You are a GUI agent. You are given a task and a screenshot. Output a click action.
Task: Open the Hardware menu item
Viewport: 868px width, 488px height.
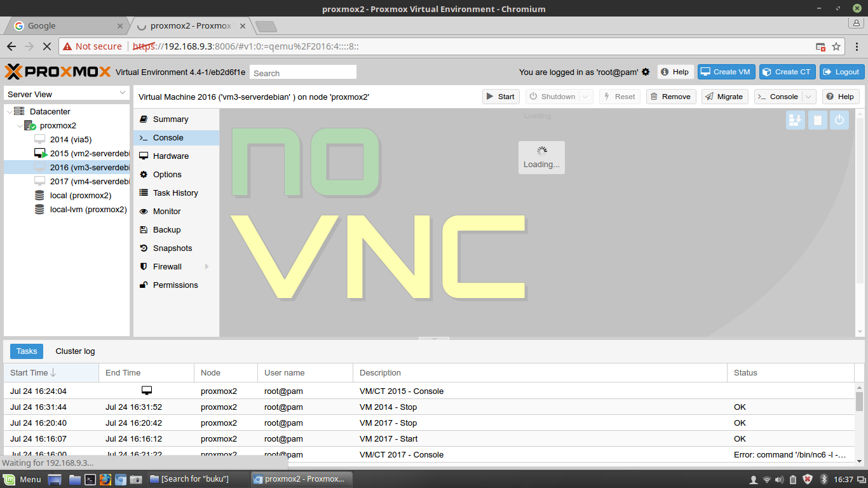[176, 156]
